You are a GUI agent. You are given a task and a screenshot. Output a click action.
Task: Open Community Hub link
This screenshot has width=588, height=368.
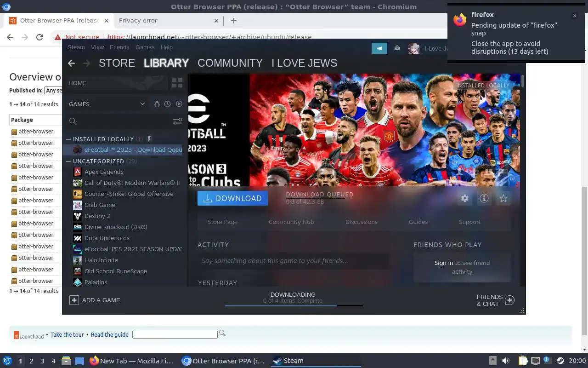291,222
